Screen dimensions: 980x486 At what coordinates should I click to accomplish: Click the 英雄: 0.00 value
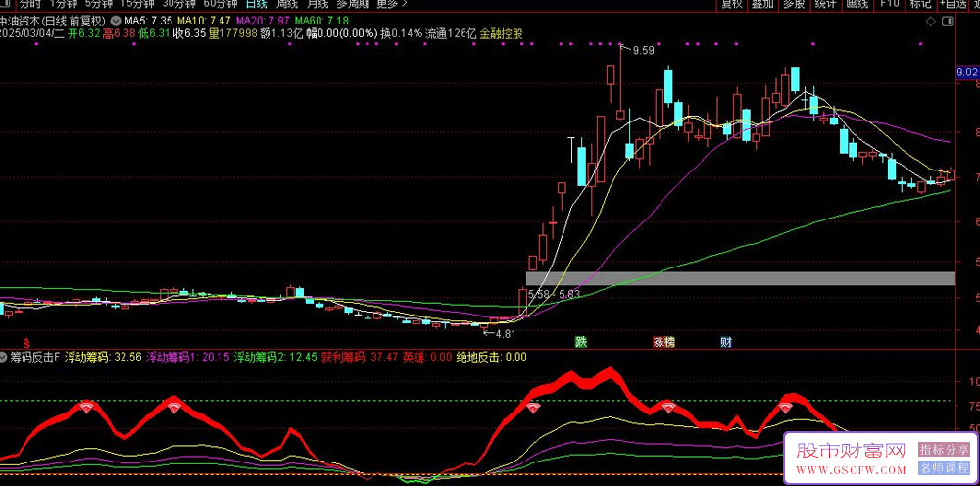click(427, 358)
